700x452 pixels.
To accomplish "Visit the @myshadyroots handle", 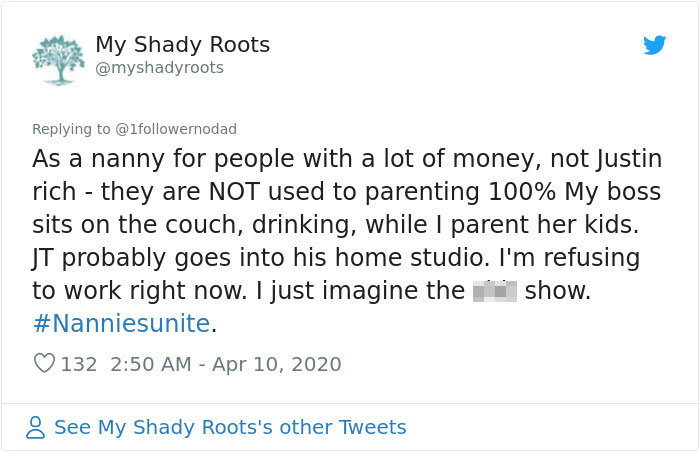I will point(159,68).
